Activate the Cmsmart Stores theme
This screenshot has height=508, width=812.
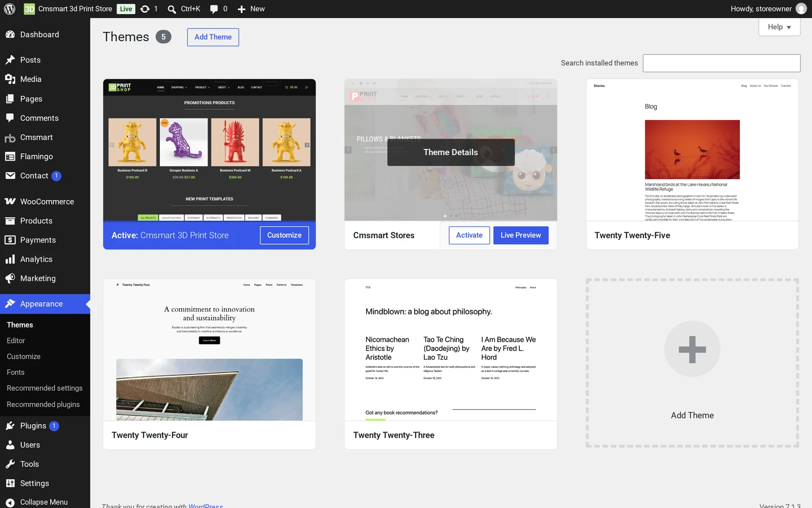pyautogui.click(x=469, y=235)
